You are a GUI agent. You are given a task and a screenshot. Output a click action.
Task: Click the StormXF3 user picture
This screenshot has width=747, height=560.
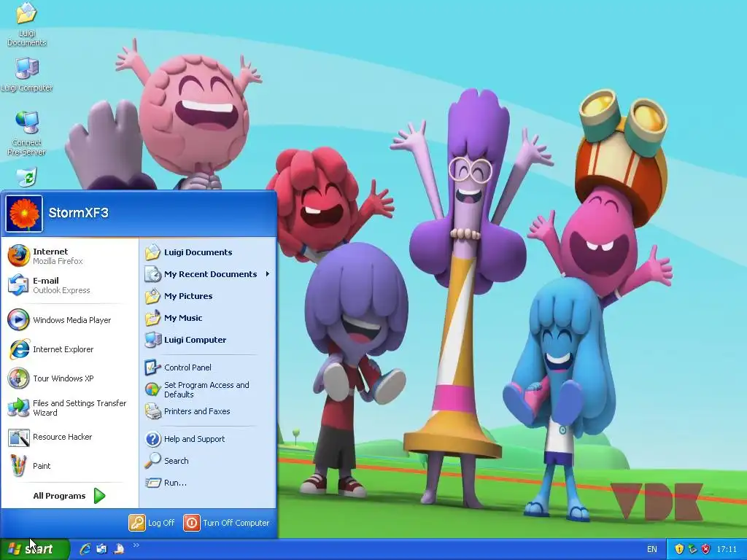tap(24, 214)
